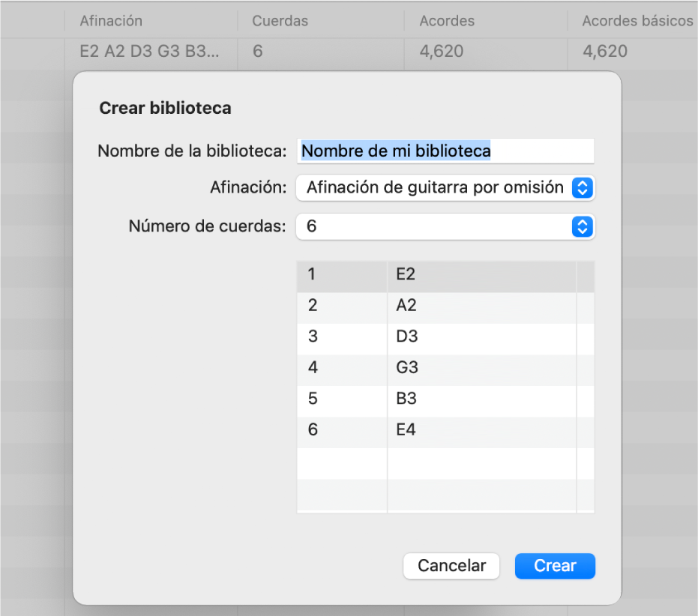The height and width of the screenshot is (616, 698).
Task: Select string 1 row with E2
Action: point(445,274)
